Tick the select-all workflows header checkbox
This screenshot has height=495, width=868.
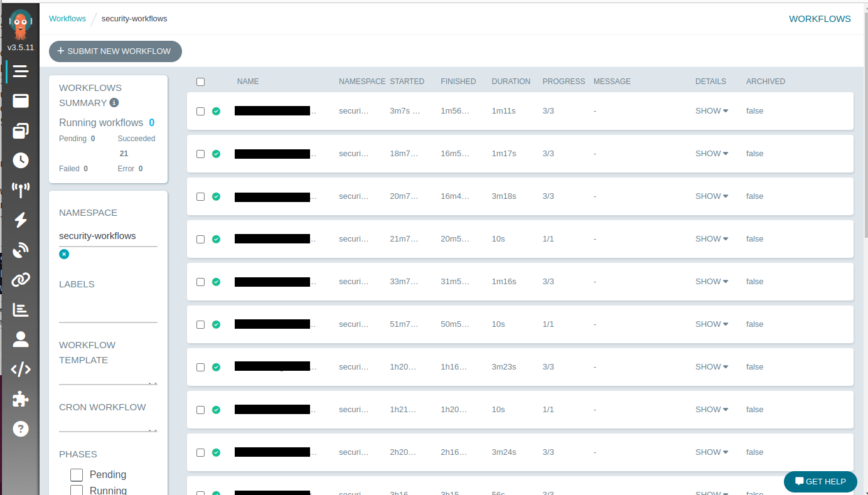point(200,82)
